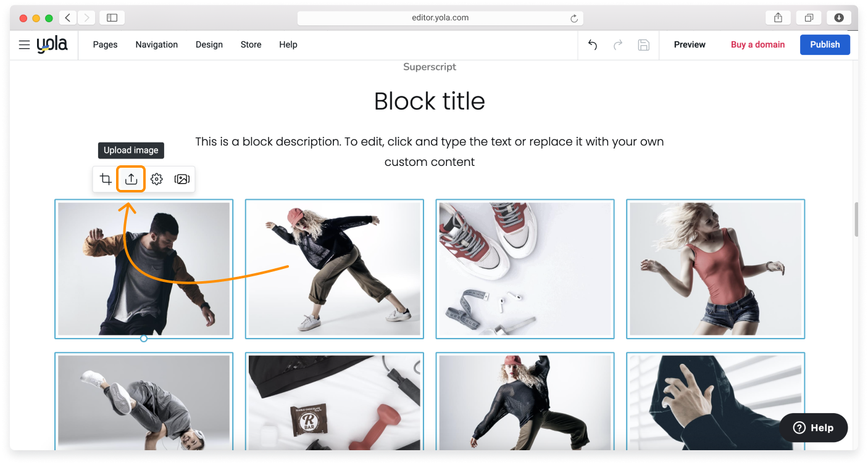868x465 pixels.
Task: Click the highlighted Upload image icon
Action: coord(131,179)
